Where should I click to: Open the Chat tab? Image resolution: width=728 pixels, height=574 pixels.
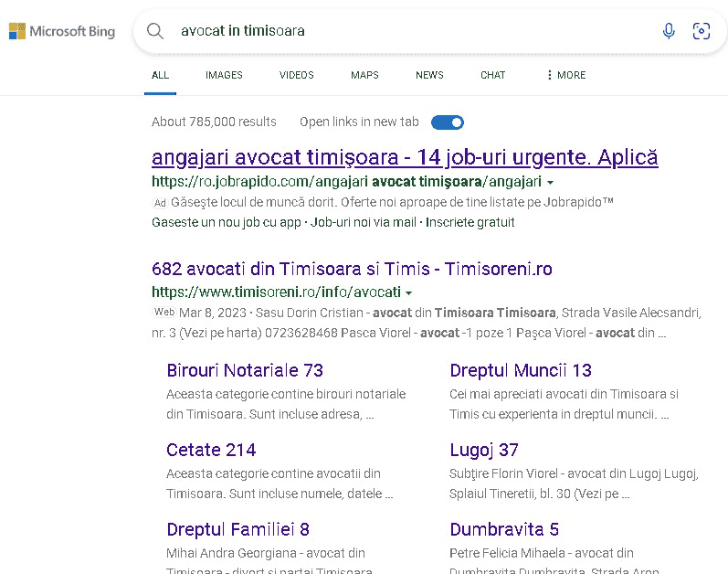click(x=492, y=75)
